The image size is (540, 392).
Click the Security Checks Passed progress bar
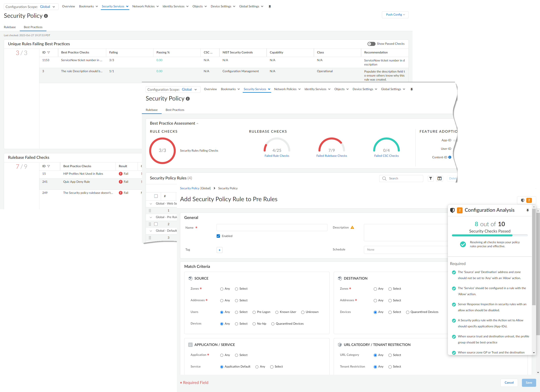click(x=489, y=235)
